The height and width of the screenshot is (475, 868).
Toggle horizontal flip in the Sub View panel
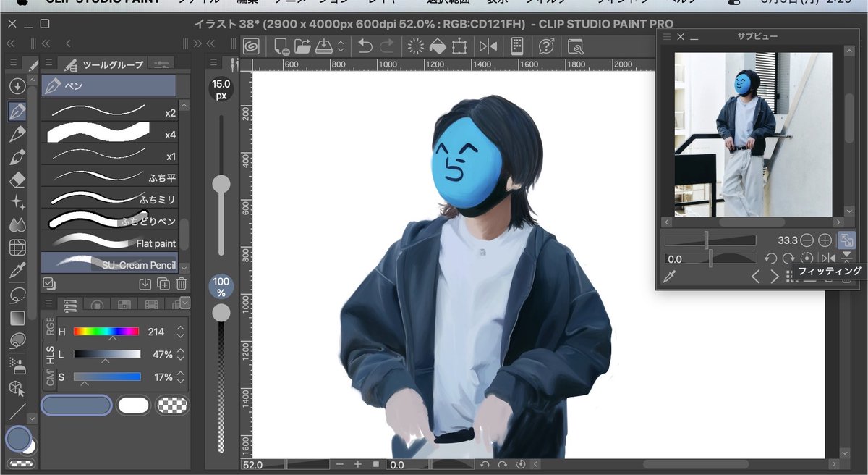coord(827,258)
